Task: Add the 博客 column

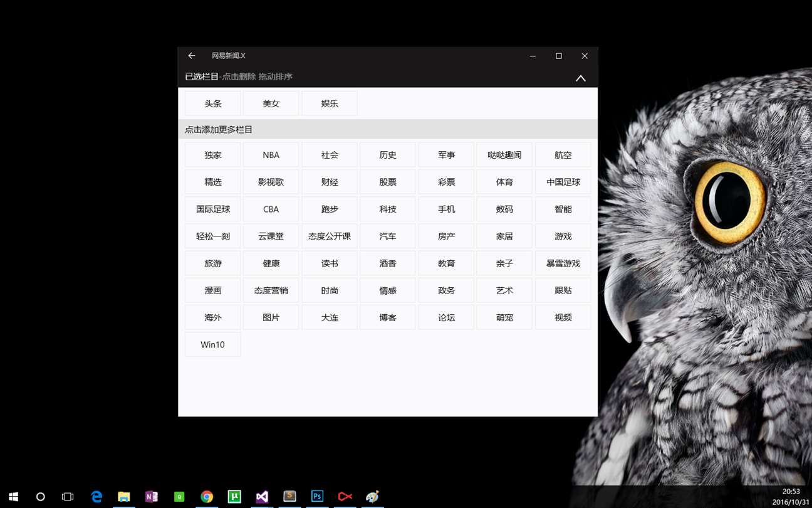Action: (x=388, y=317)
